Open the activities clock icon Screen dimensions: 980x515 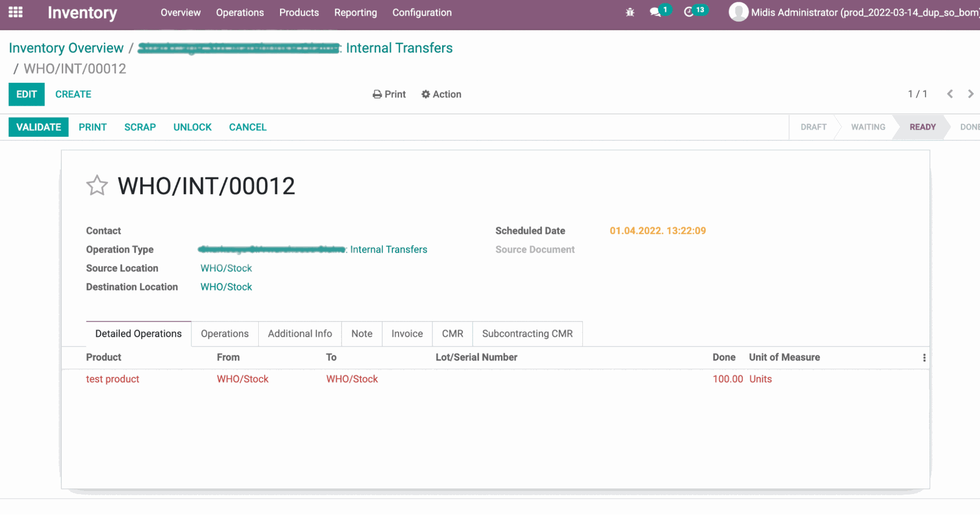[x=689, y=12]
